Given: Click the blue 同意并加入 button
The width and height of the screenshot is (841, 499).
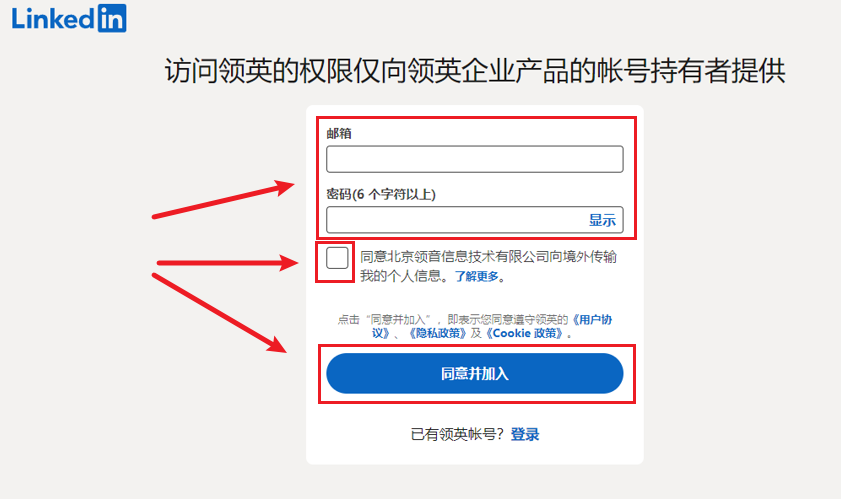Looking at the screenshot, I should tap(475, 373).
